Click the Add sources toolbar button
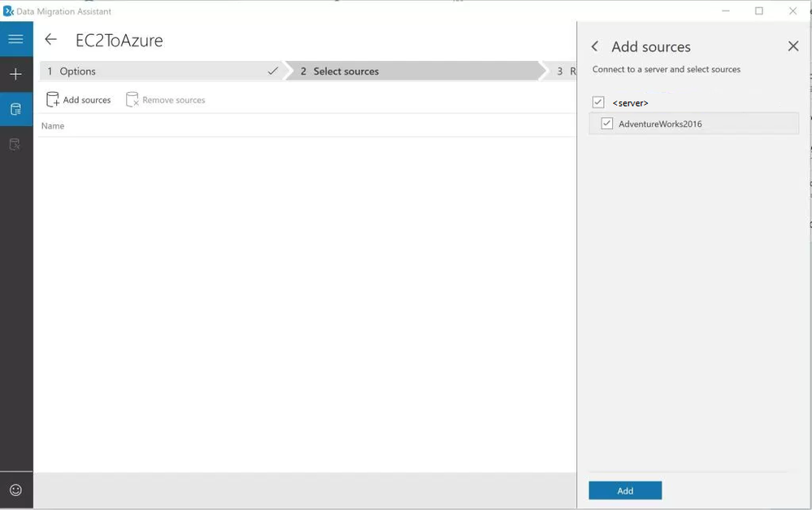 coord(79,99)
